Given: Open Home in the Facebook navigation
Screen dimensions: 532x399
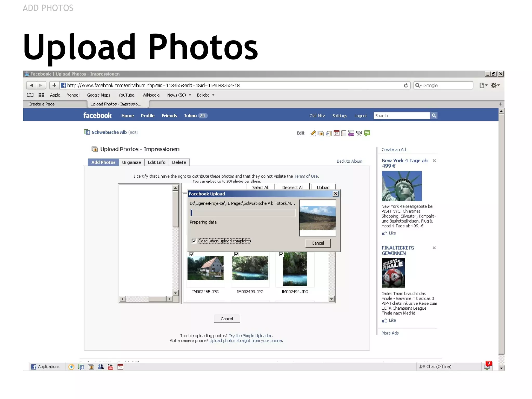Looking at the screenshot, I should point(128,116).
